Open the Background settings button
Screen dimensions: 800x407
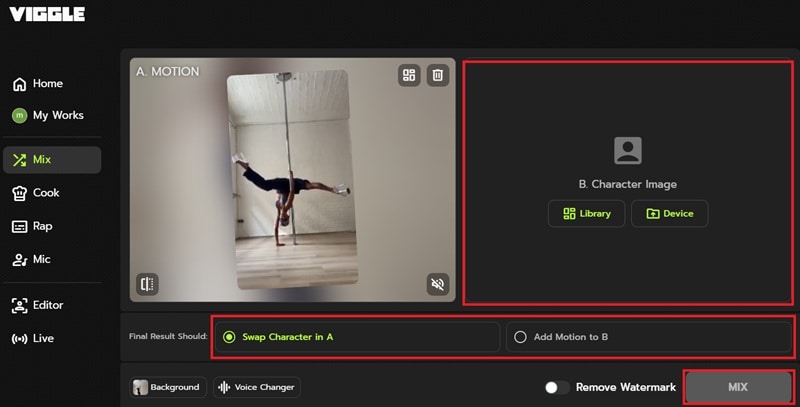pos(168,387)
